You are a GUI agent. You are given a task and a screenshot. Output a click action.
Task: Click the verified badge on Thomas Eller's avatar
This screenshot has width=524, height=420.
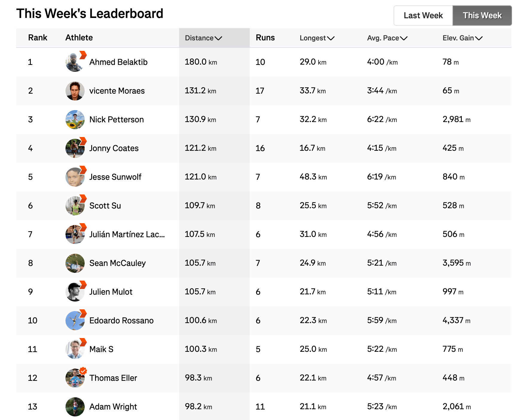click(x=83, y=371)
